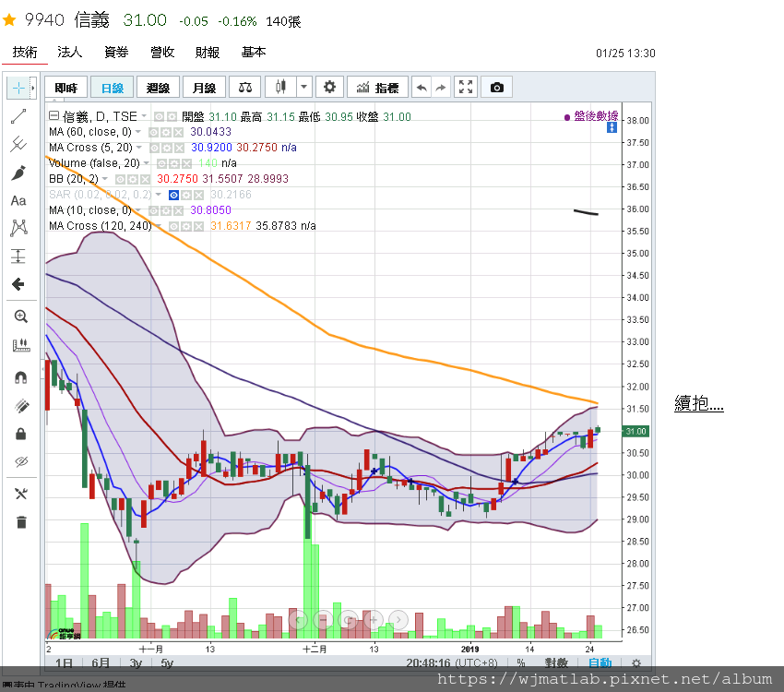Image resolution: width=784 pixels, height=692 pixels.
Task: Select the 月線 monthly interval button
Action: point(204,88)
